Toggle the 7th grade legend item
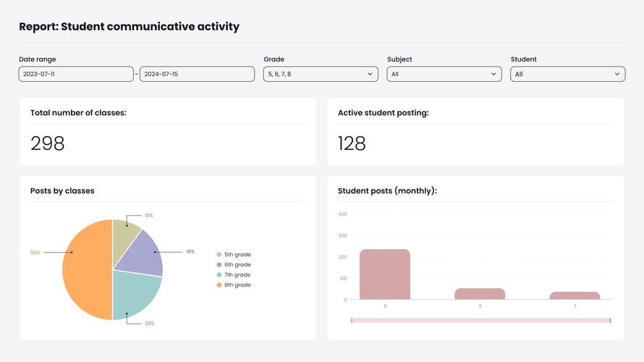The height and width of the screenshot is (362, 644). tap(233, 275)
